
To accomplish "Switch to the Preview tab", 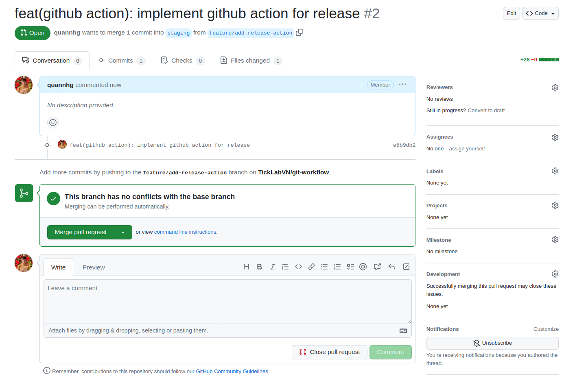I will tap(94, 267).
